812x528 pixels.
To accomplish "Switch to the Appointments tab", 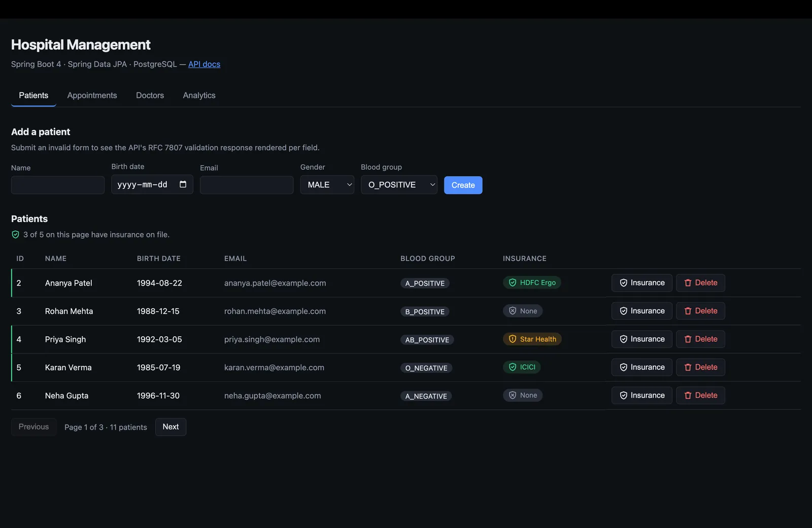I will coord(92,95).
